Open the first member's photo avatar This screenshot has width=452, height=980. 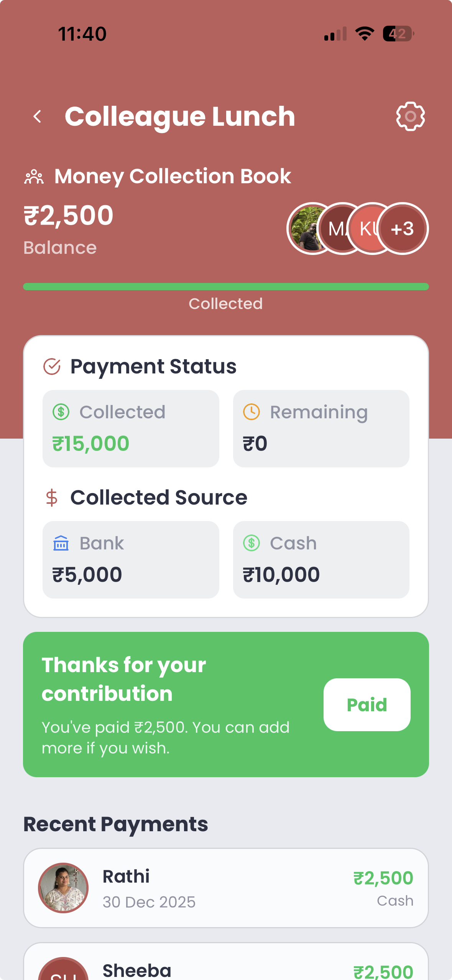(x=307, y=229)
